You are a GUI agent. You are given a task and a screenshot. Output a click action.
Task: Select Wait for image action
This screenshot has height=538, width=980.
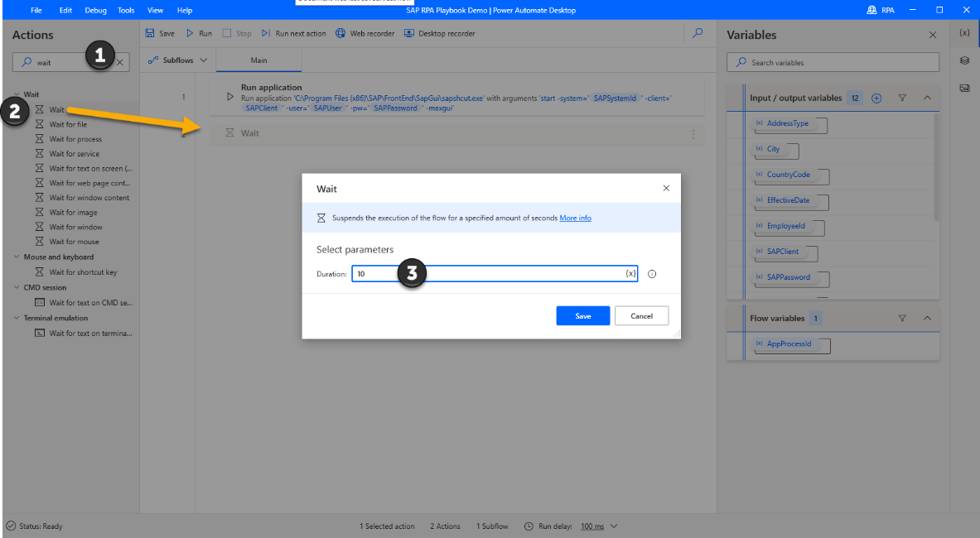pos(73,212)
